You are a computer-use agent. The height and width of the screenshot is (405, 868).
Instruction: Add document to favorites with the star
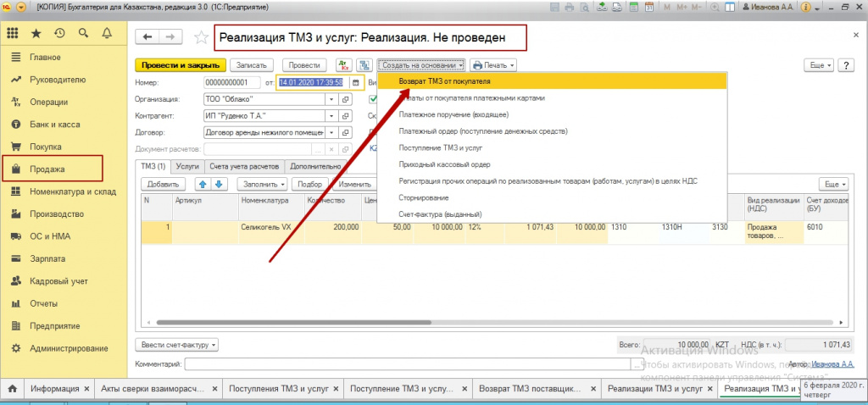tap(202, 37)
